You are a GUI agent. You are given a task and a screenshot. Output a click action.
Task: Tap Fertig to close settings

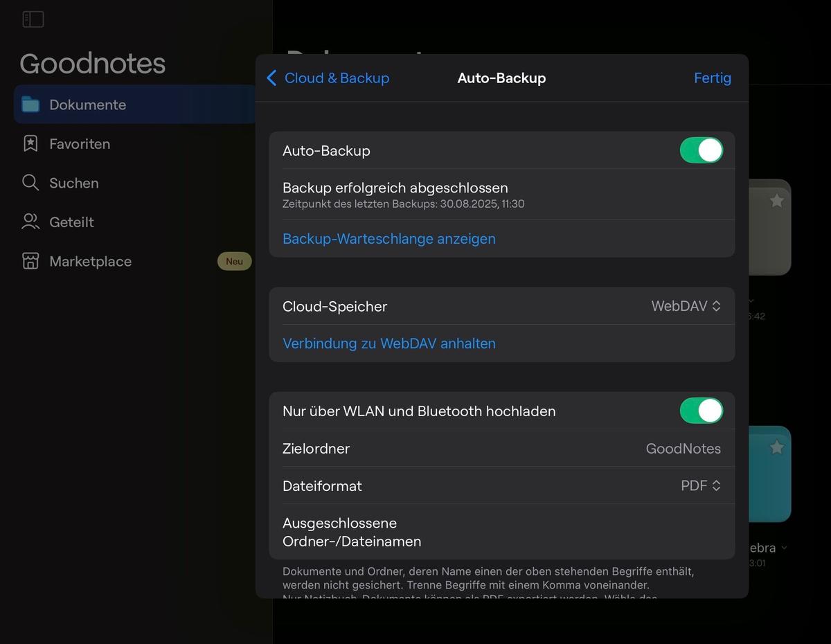pos(713,78)
